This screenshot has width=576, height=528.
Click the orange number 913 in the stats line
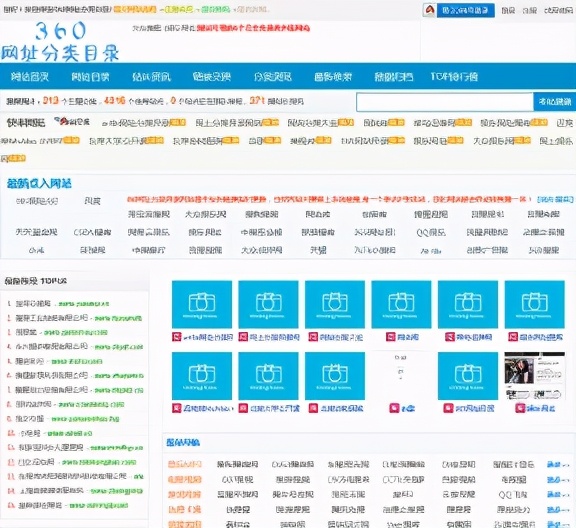point(50,100)
